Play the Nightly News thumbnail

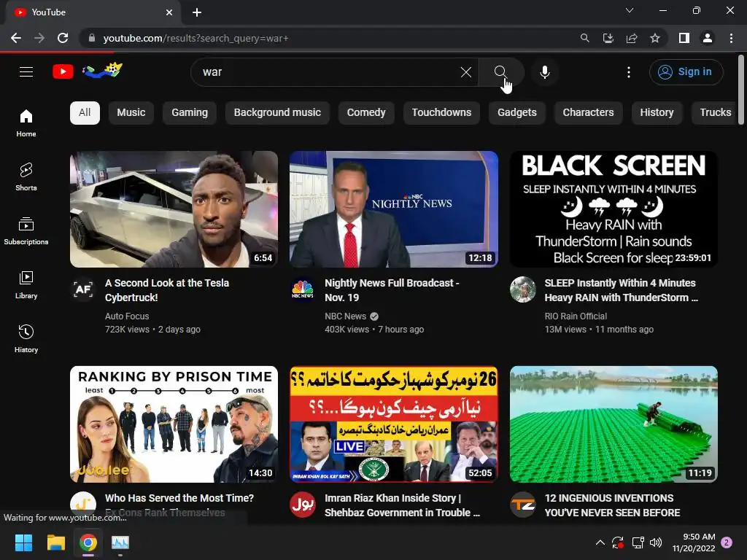coord(394,209)
